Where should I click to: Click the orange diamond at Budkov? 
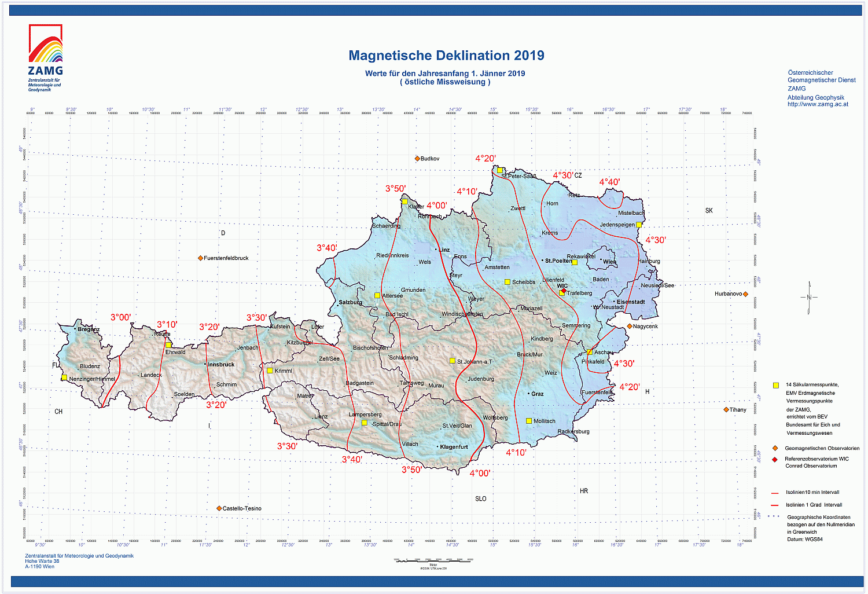pos(417,159)
